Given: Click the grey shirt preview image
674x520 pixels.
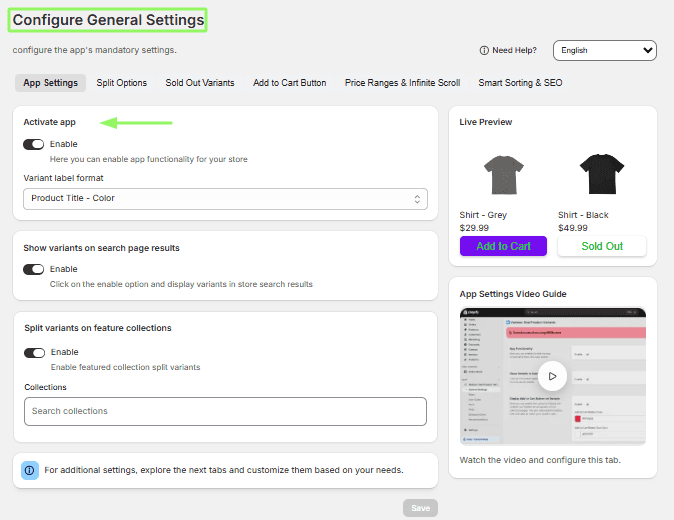Looking at the screenshot, I should (503, 175).
